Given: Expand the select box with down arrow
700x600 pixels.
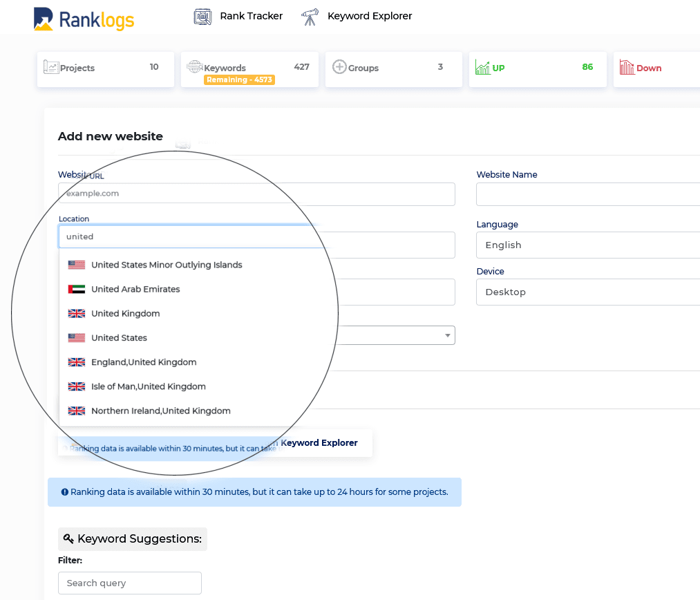Looking at the screenshot, I should coord(397,335).
